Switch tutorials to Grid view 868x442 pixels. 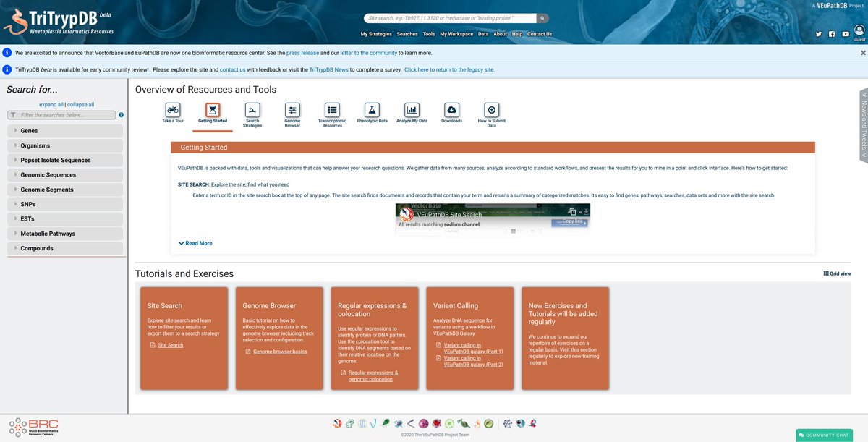point(837,273)
